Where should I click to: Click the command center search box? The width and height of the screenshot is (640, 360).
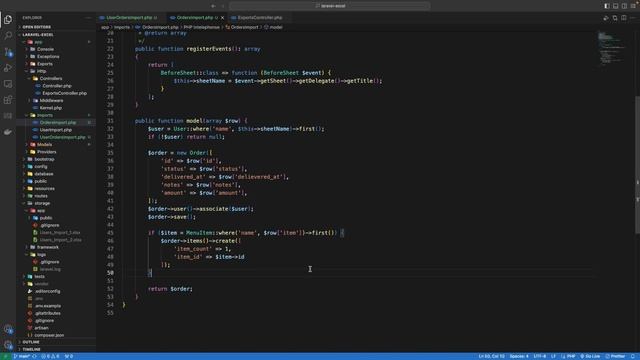pyautogui.click(x=329, y=6)
